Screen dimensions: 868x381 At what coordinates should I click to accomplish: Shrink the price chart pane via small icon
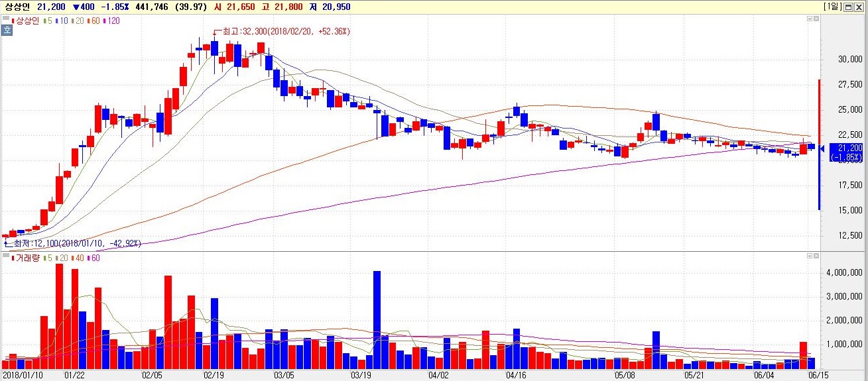tap(810, 19)
